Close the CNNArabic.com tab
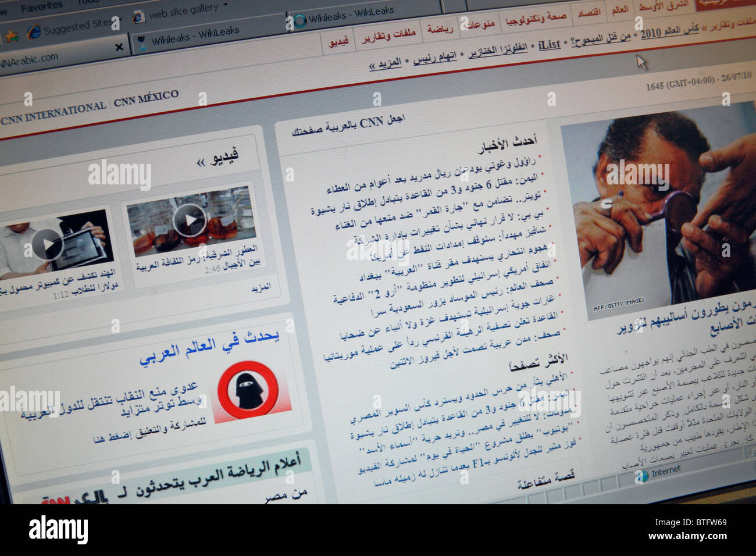This screenshot has height=556, width=756. [119, 47]
